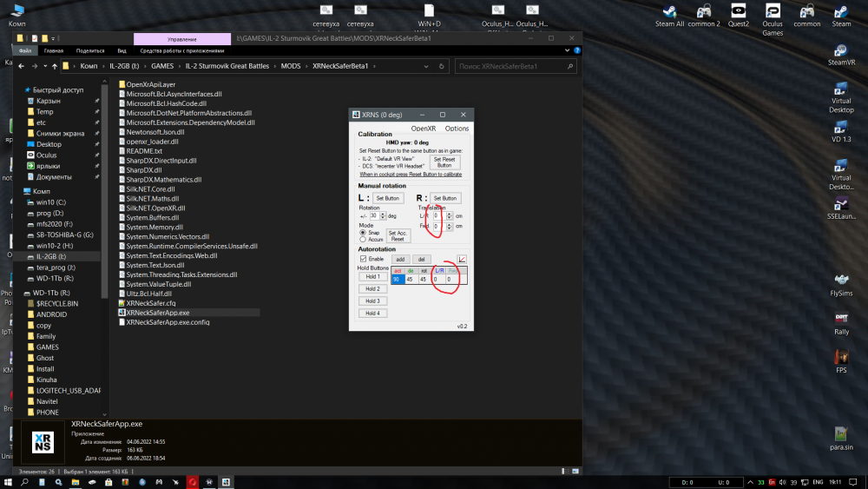Open the OpenXR menu in XRNS
Image resolution: width=868 pixels, height=489 pixels.
coord(424,129)
